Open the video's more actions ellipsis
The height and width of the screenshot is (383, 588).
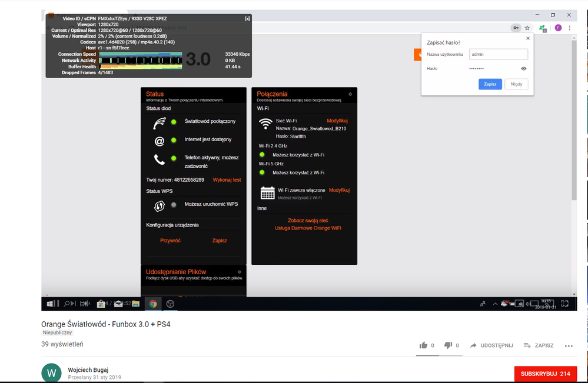click(x=569, y=345)
